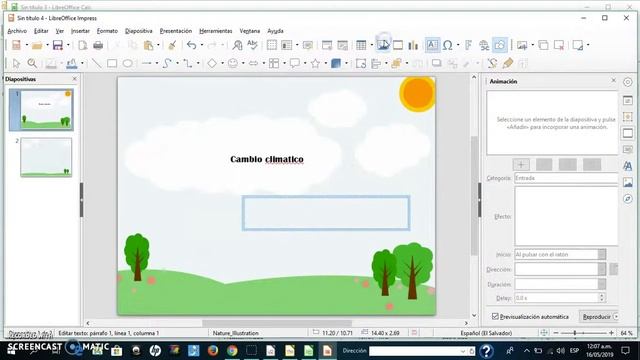Select the Ellipse shape tool
The width and height of the screenshot is (640, 360).
(x=128, y=63)
